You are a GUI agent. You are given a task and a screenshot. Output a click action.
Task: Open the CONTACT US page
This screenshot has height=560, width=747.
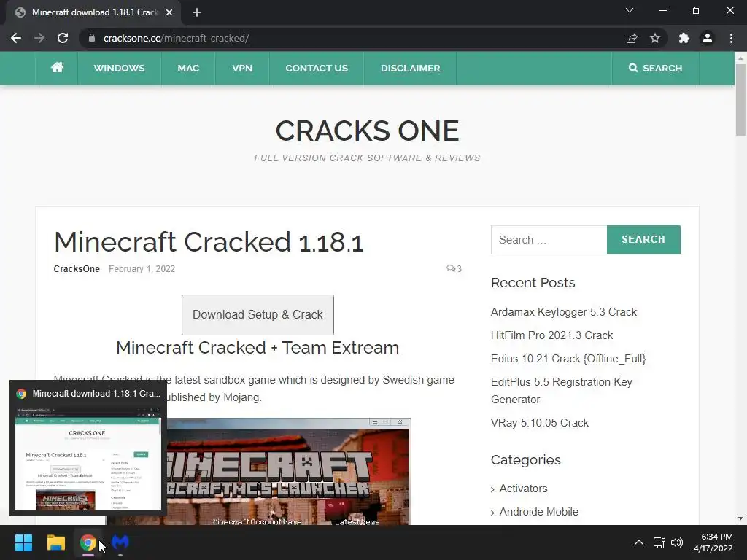pos(317,68)
